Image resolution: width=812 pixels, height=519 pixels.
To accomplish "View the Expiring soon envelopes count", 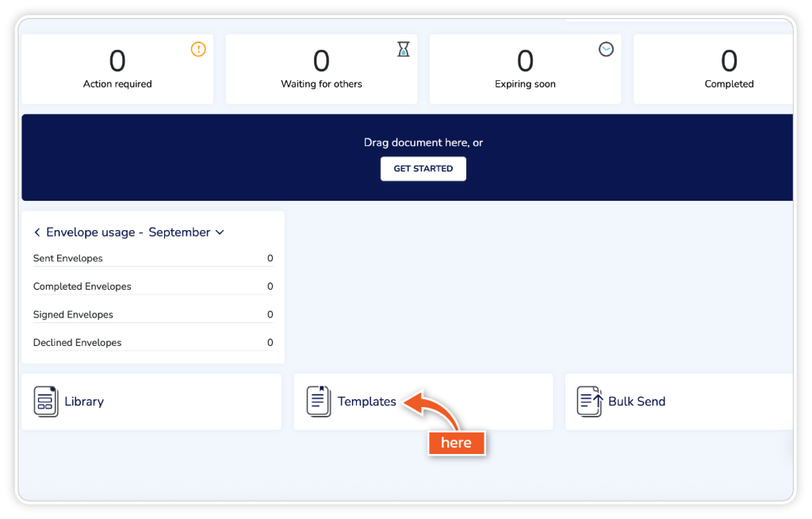I will (525, 69).
